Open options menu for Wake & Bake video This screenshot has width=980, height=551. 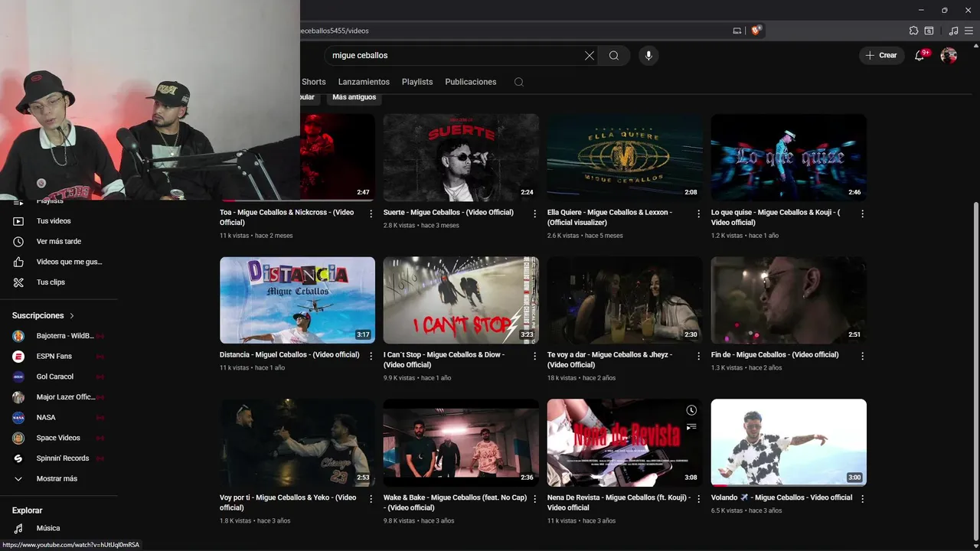pyautogui.click(x=535, y=499)
